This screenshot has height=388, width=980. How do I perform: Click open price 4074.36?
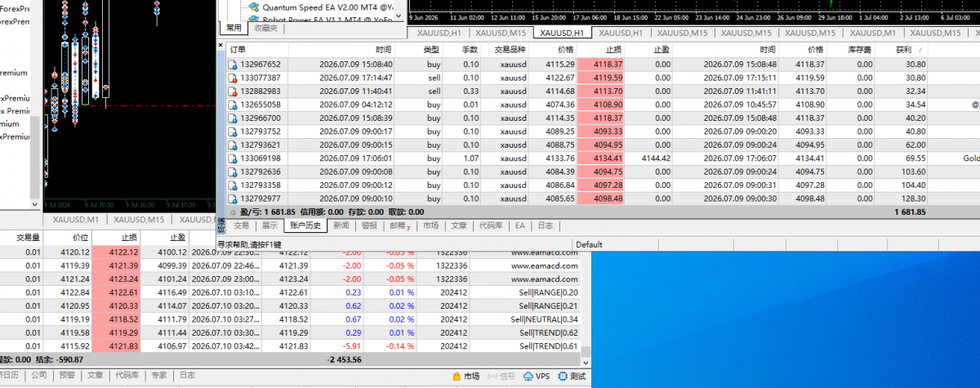560,105
